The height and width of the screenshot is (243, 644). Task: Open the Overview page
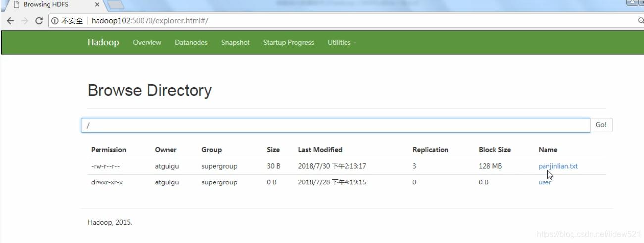[x=147, y=43]
